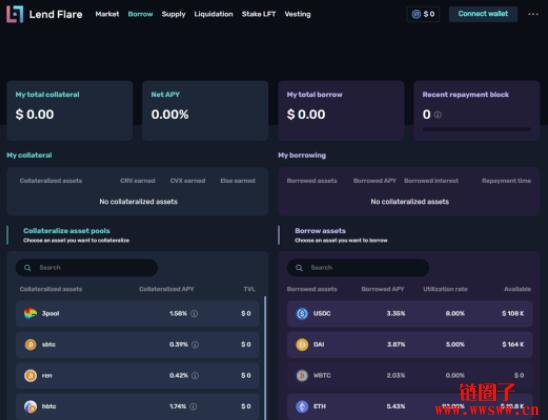Click the 3pool APY info icon
The height and width of the screenshot is (420, 548).
point(194,314)
